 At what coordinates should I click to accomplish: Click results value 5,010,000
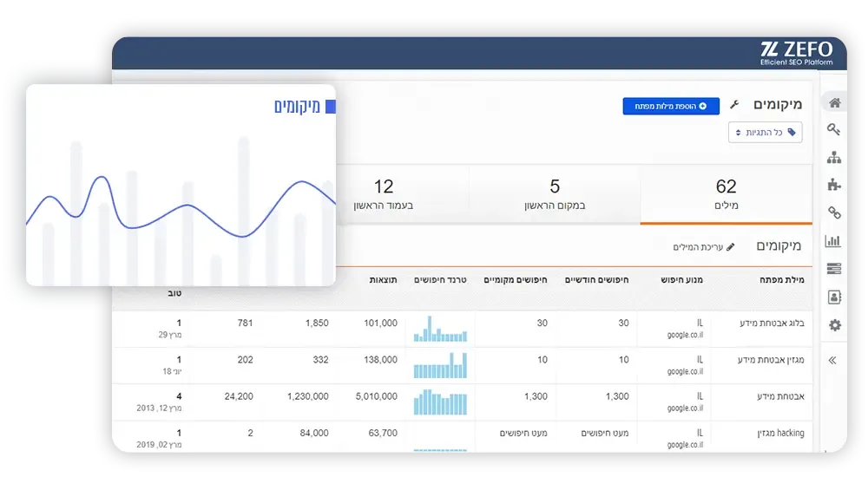377,396
